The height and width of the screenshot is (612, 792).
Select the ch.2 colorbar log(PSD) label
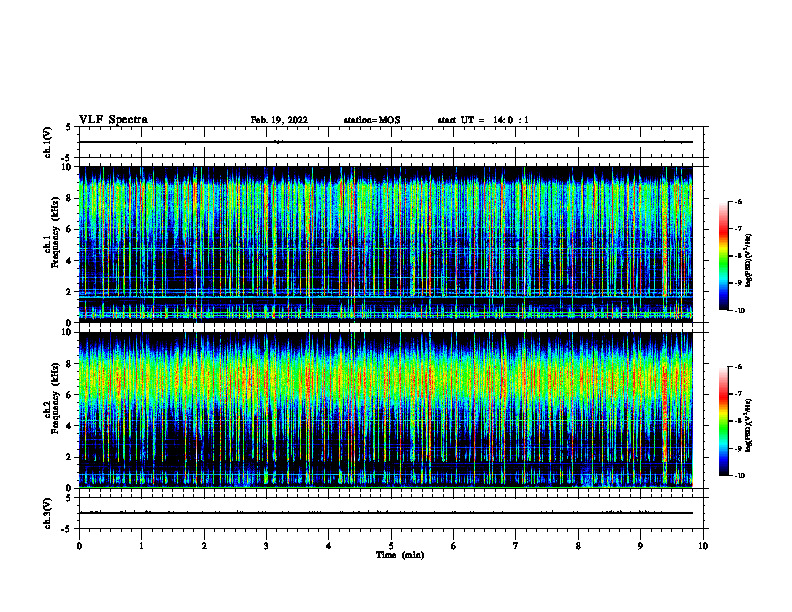749,426
